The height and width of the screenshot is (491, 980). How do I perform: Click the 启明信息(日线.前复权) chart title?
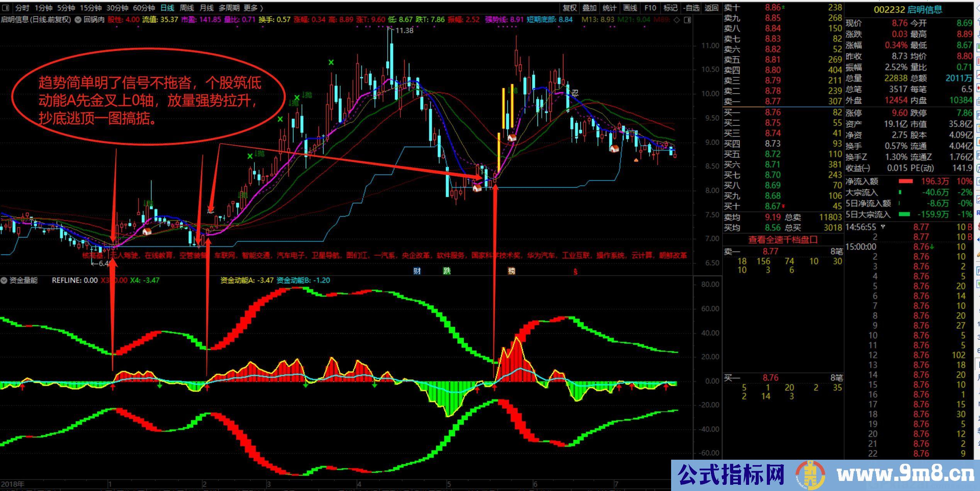click(36, 20)
